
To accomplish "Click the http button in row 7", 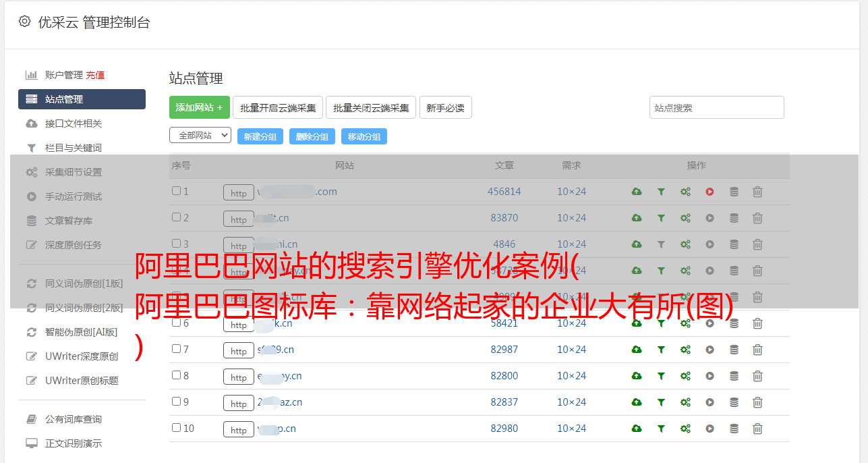I will (239, 351).
